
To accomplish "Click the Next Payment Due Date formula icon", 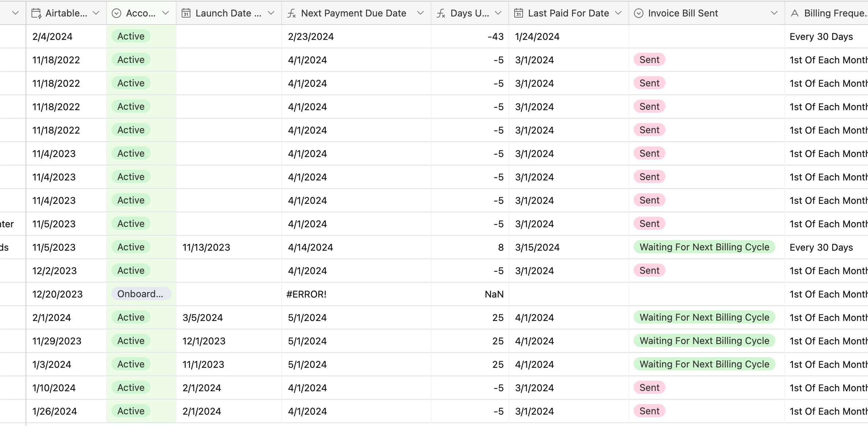I will tap(292, 14).
